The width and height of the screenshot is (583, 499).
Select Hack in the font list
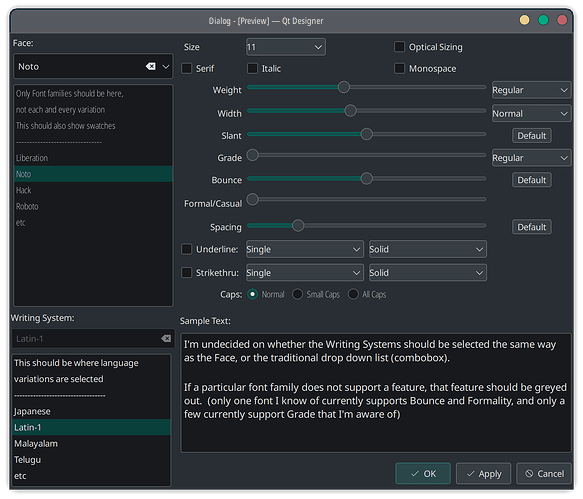93,190
